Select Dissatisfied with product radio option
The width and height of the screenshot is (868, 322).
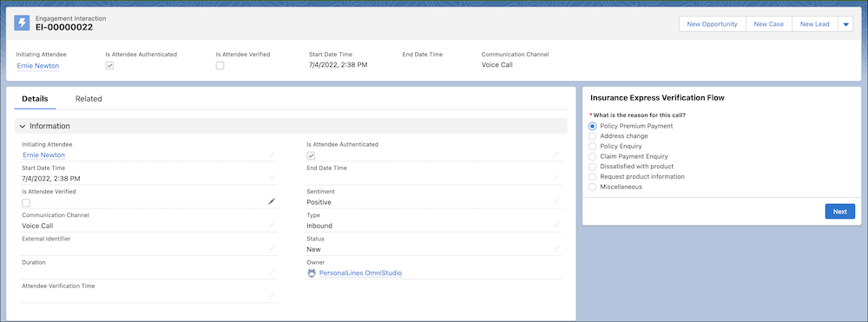[x=593, y=167]
